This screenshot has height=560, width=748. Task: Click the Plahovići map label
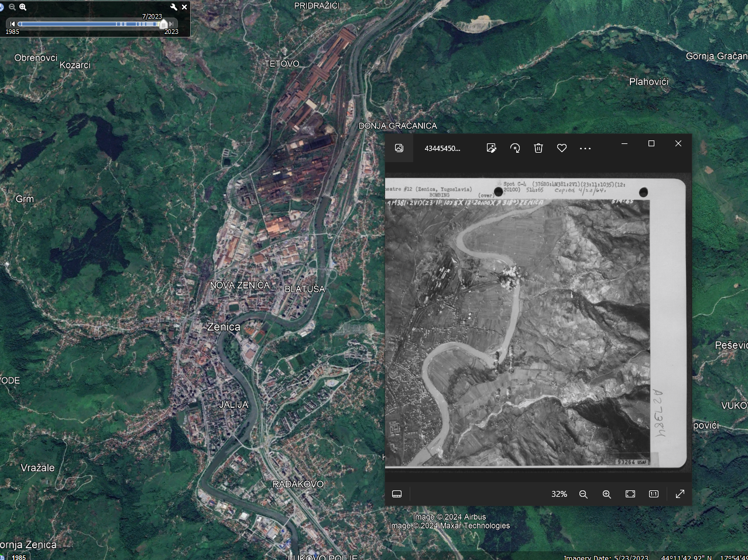(649, 81)
